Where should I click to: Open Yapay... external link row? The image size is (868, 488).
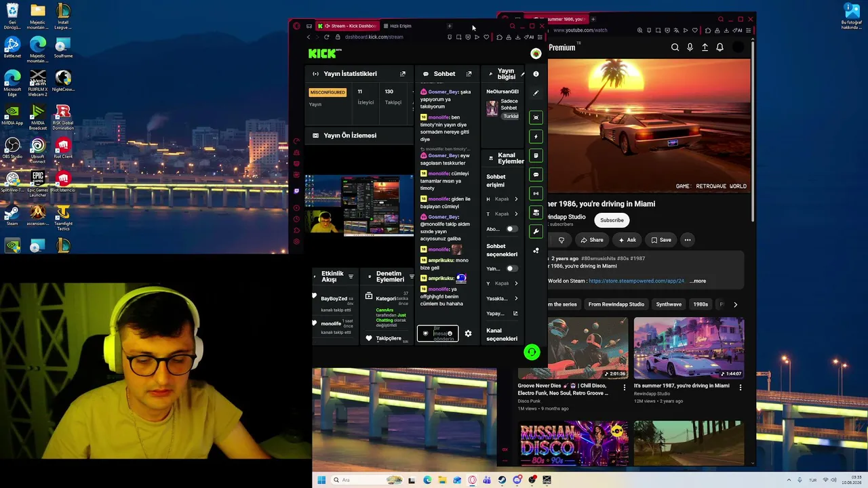(x=502, y=313)
